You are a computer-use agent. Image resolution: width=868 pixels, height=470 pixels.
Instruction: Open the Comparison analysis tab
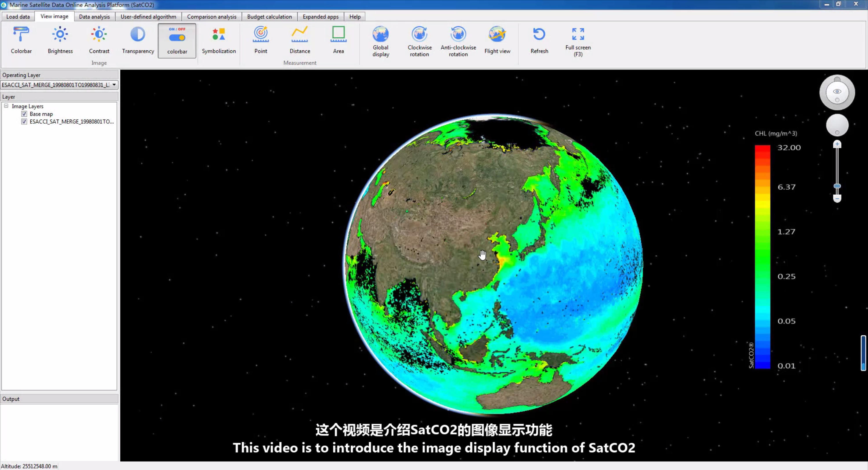212,17
